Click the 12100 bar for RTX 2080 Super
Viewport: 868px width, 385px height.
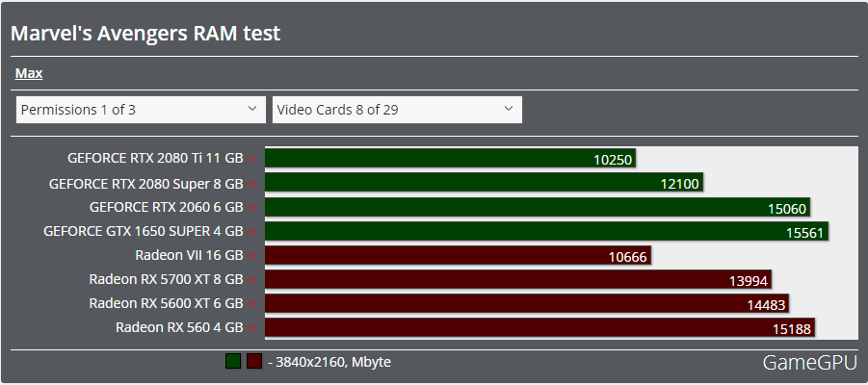click(484, 182)
